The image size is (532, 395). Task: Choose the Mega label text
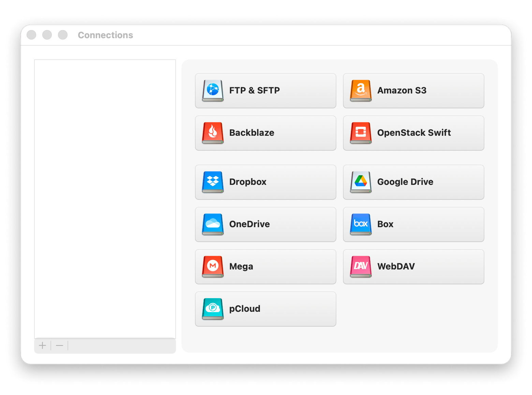click(x=241, y=266)
